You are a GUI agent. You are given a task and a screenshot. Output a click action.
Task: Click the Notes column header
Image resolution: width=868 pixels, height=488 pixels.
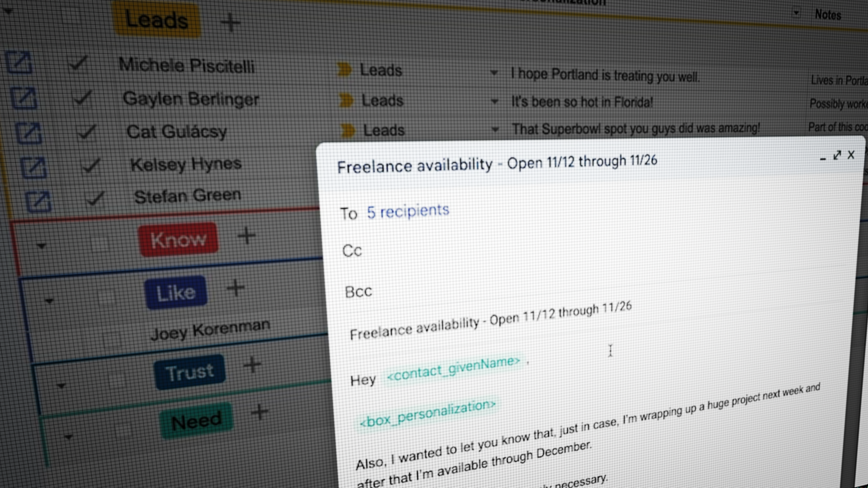pyautogui.click(x=827, y=15)
